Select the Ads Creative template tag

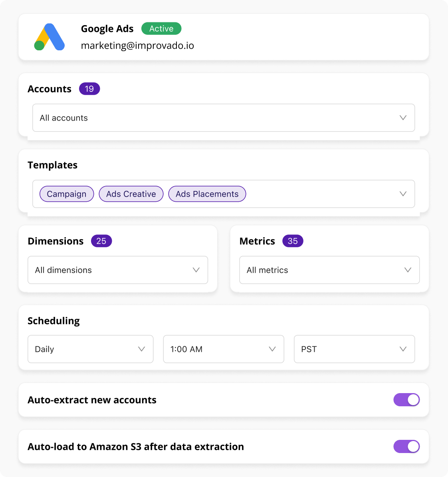tap(131, 194)
